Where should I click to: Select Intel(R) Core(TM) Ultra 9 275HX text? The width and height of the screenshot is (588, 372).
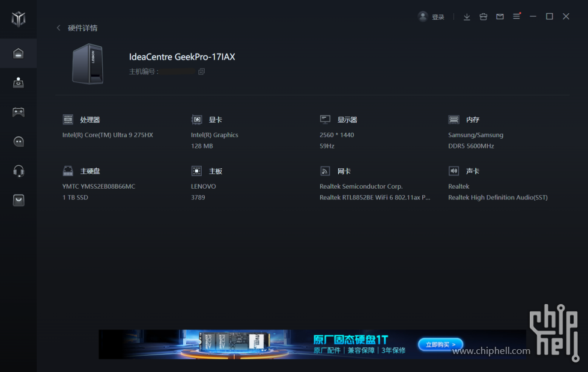(108, 135)
